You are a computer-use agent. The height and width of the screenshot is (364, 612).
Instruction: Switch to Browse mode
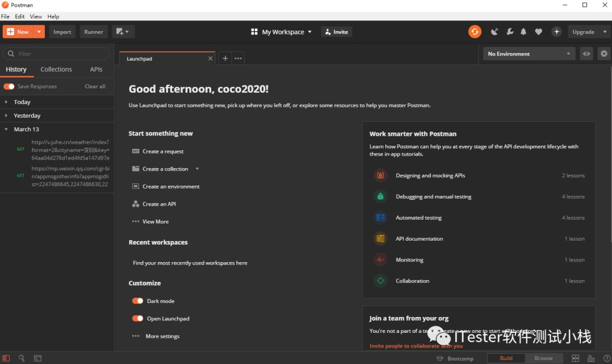[x=543, y=358]
